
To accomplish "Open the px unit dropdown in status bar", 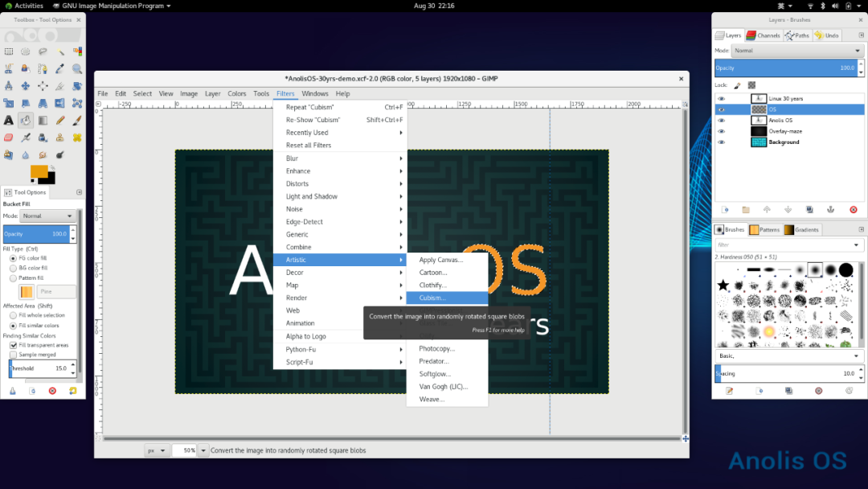I will (x=156, y=450).
